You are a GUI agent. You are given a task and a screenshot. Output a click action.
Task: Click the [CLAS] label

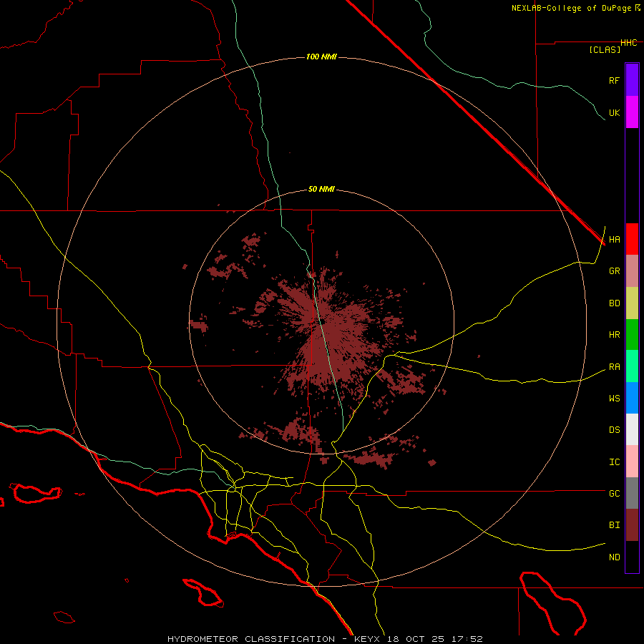605,49
